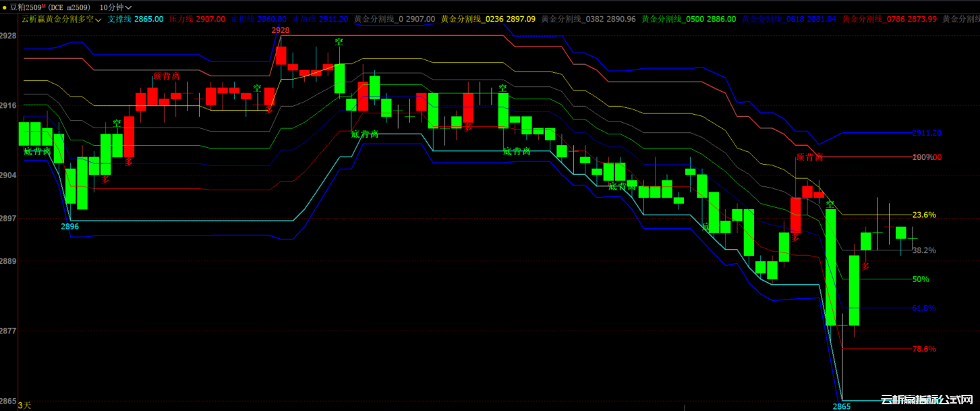Click the 黄金分割线_0382 2890.96 label

(589, 20)
